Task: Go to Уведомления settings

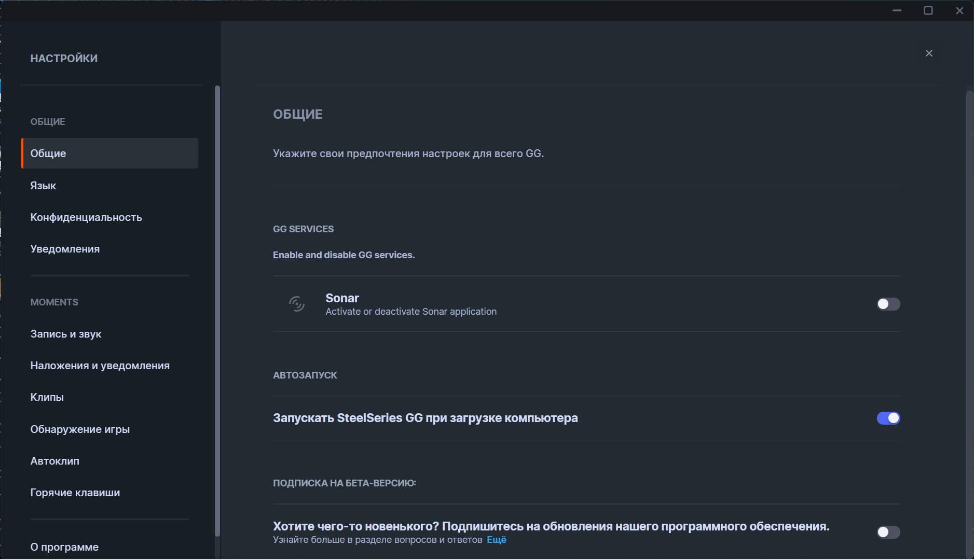Action: 65,249
